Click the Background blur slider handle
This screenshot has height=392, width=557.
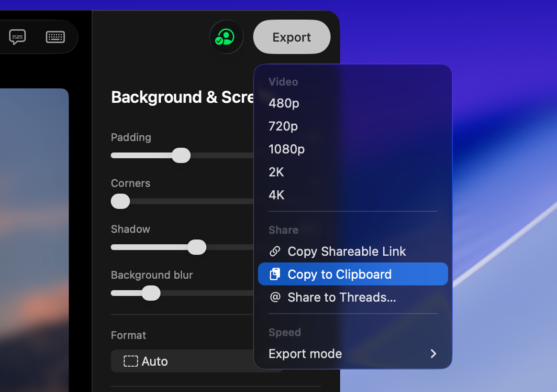(x=151, y=293)
